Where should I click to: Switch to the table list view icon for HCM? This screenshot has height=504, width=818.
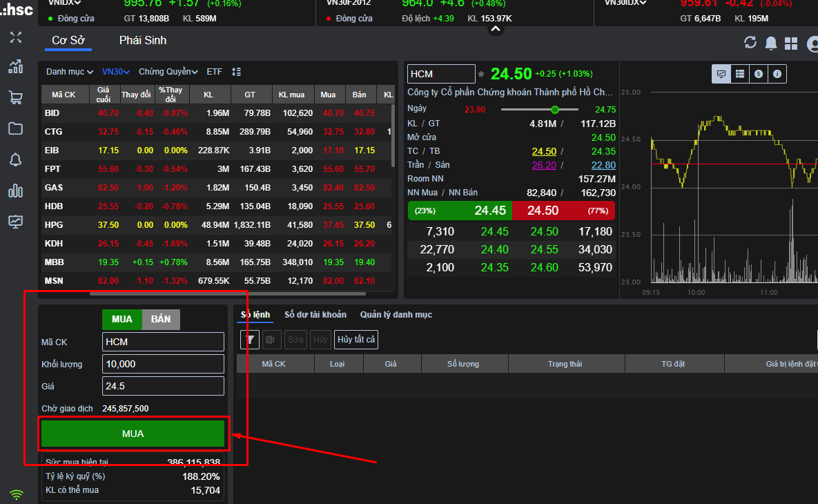click(740, 74)
